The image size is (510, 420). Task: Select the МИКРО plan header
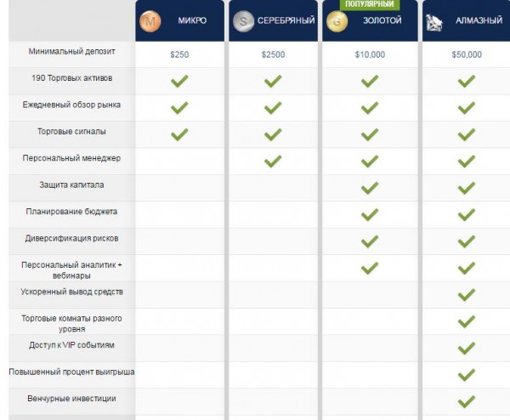180,20
